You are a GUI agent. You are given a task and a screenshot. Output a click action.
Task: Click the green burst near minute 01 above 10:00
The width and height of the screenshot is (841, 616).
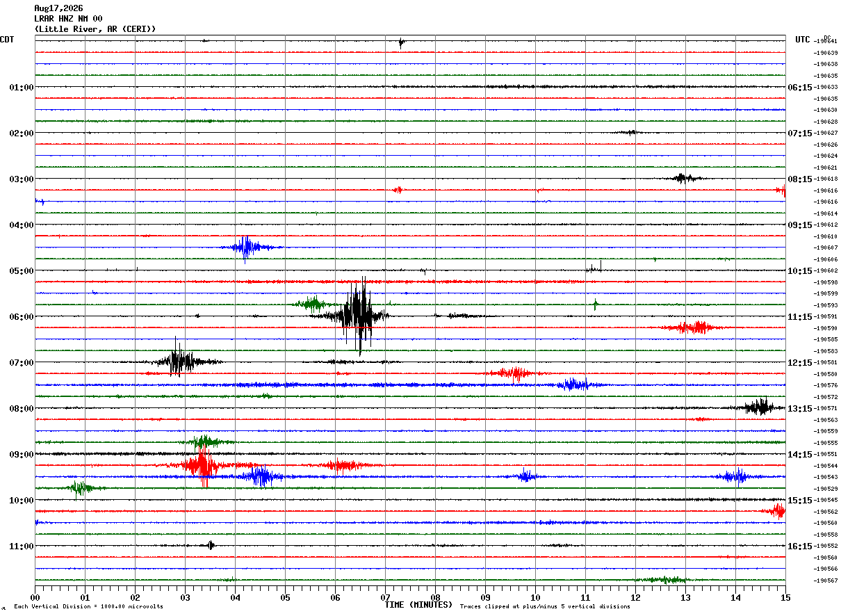pyautogui.click(x=81, y=487)
